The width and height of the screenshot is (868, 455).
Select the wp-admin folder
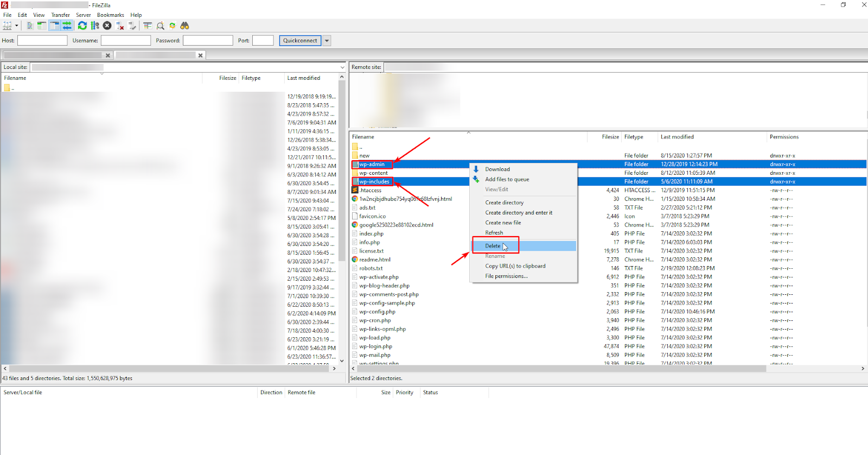tap(372, 164)
